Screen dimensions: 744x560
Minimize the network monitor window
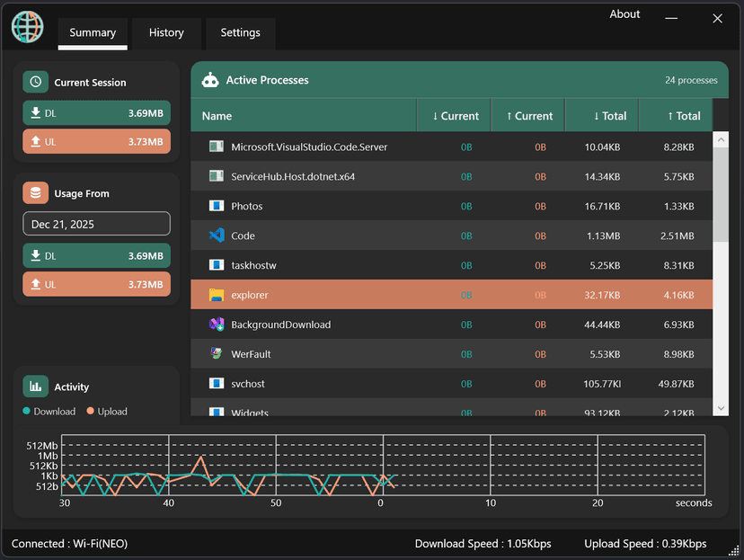coord(671,19)
